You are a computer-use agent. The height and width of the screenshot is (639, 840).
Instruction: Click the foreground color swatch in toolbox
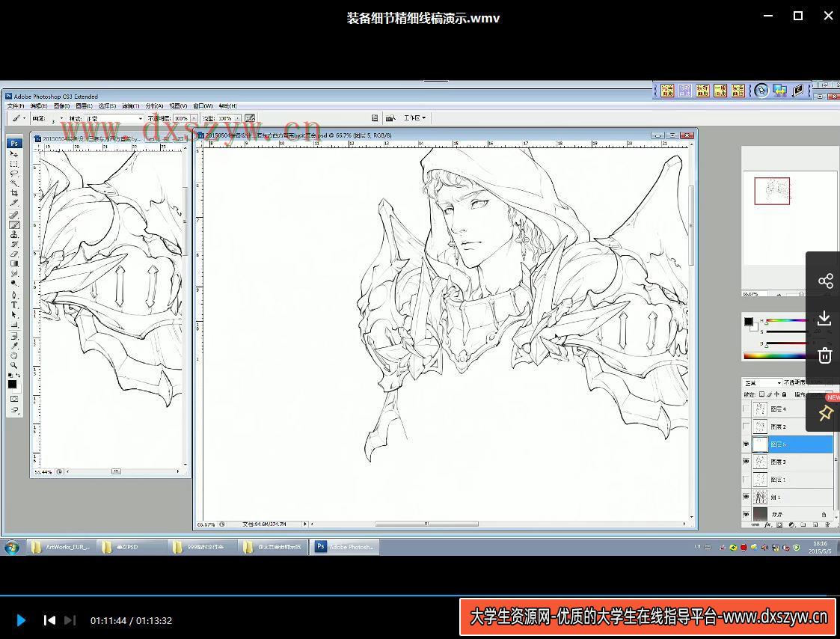[x=12, y=385]
